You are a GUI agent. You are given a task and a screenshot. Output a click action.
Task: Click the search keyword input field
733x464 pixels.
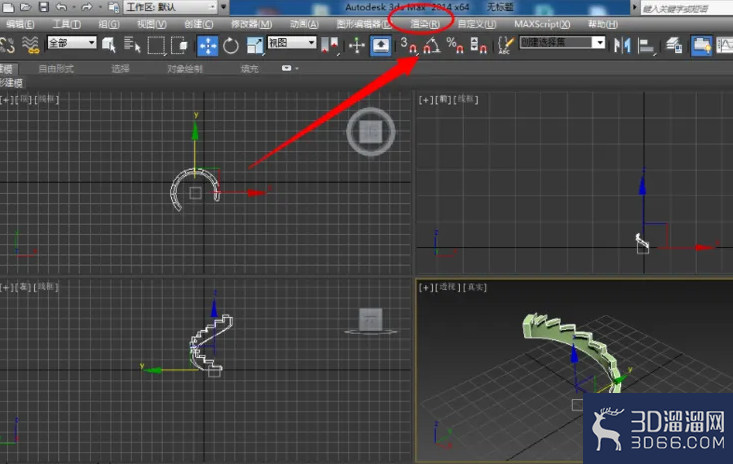tap(686, 8)
